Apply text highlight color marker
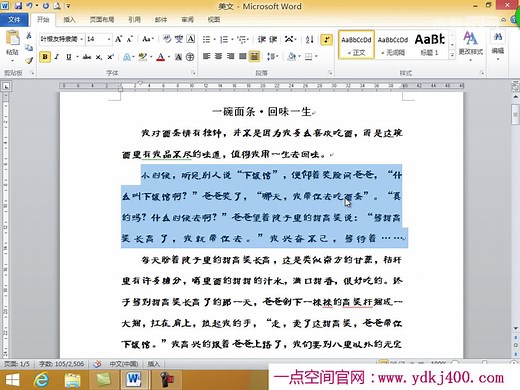The image size is (520, 390). (x=142, y=57)
